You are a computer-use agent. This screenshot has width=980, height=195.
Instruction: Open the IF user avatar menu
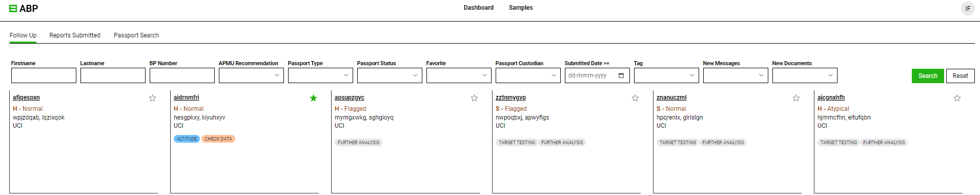968,9
